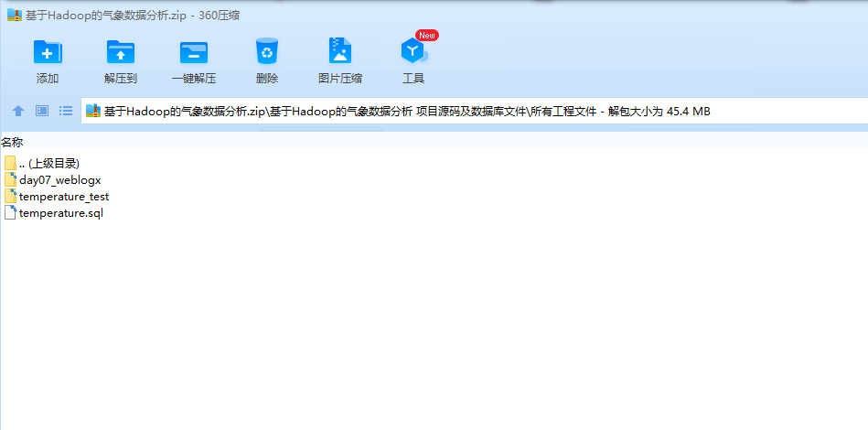Screen dimensions: 868x430
Task: Click the .. (上级目录) entry
Action: (49, 163)
